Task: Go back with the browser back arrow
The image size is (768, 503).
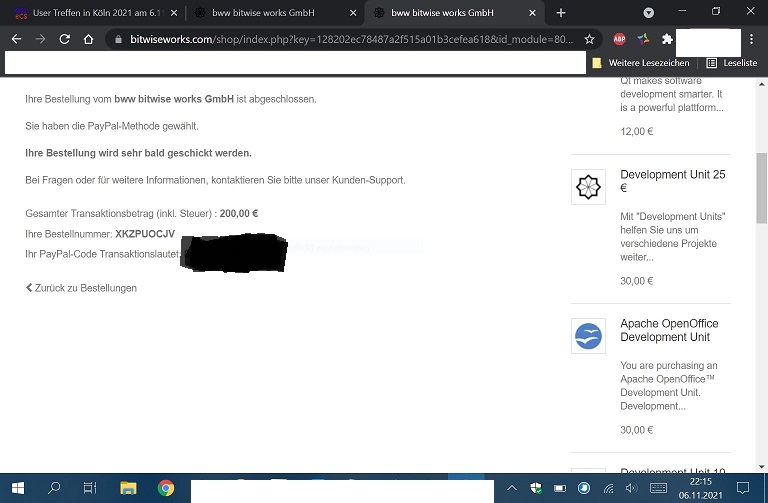Action: tap(16, 39)
